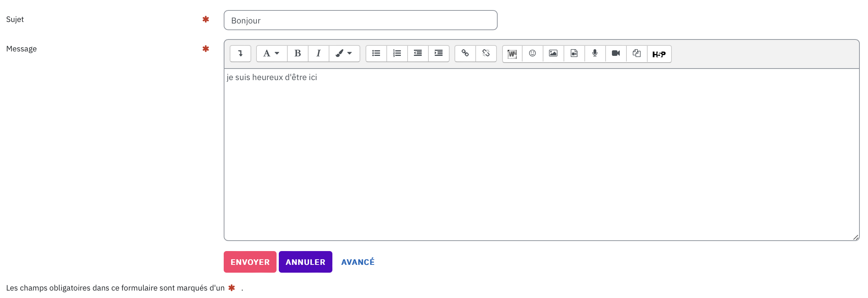Viewport: 868px width, 298px height.
Task: Indent the selected text
Action: [439, 54]
